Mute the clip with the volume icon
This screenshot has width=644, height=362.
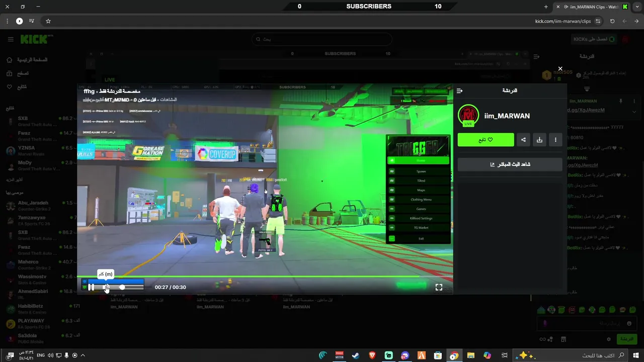point(106,287)
